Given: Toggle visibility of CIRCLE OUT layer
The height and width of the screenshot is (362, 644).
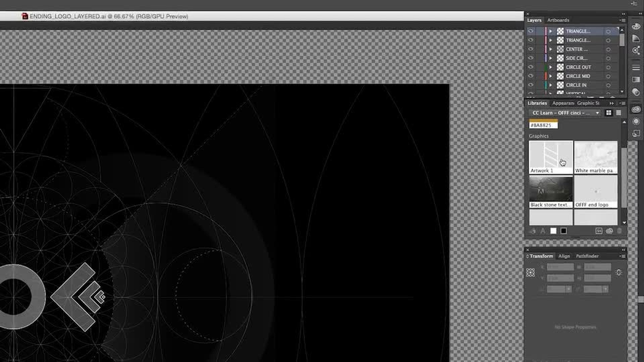Looking at the screenshot, I should click(x=531, y=67).
